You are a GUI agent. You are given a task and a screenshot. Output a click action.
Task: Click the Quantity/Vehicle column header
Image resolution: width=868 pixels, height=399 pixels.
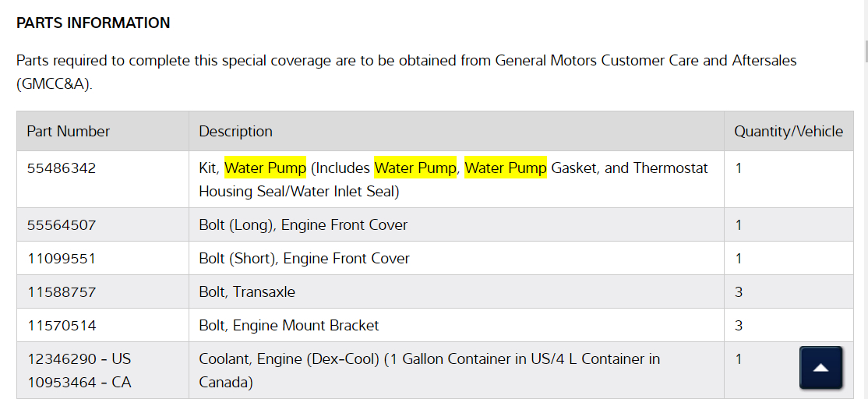point(788,131)
